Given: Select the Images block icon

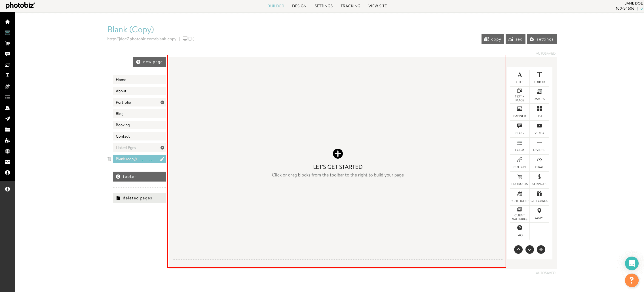Looking at the screenshot, I should [539, 94].
